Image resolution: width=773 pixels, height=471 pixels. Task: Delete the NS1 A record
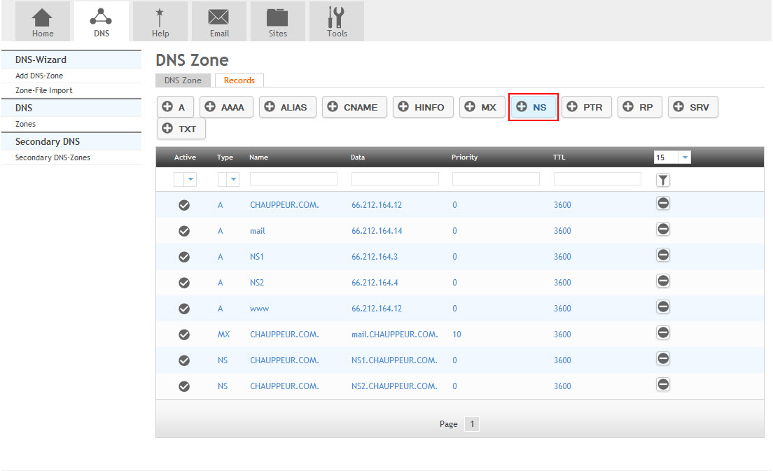tap(663, 255)
